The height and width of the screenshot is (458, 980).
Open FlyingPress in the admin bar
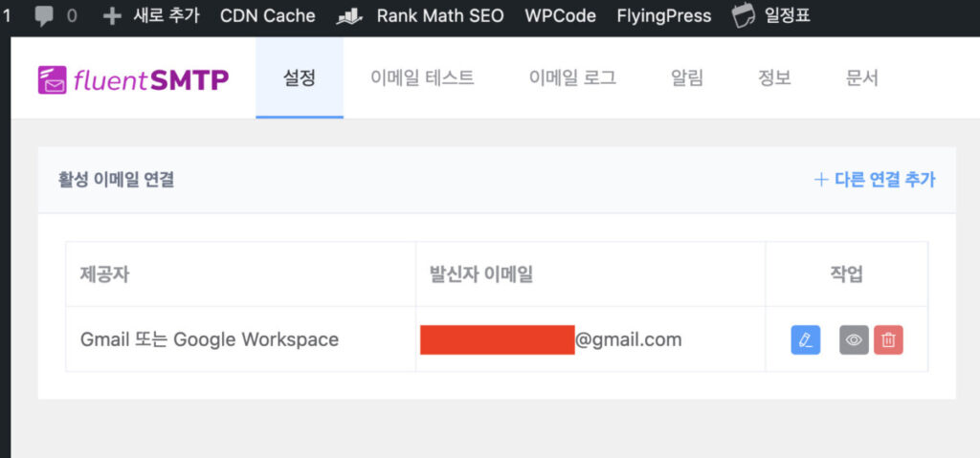[x=664, y=15]
